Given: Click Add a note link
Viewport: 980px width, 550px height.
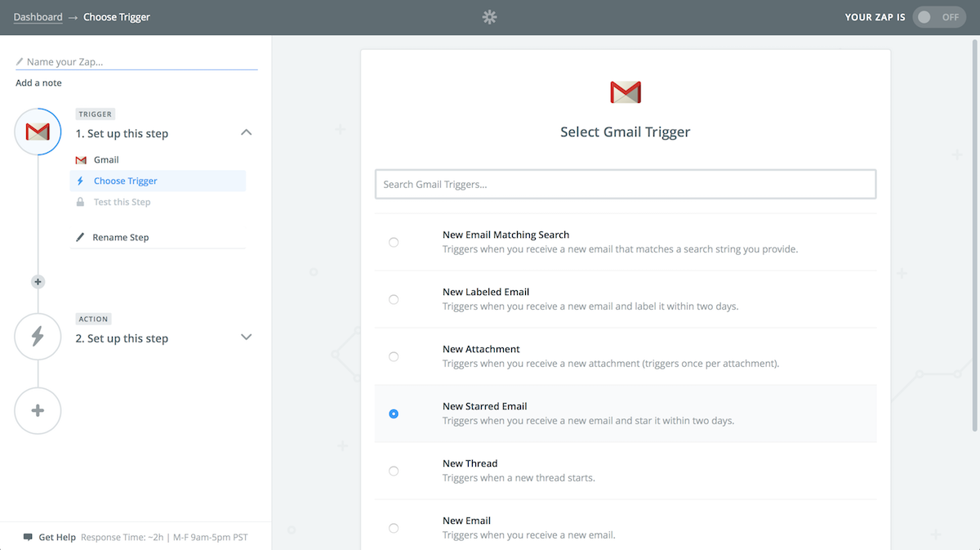Looking at the screenshot, I should coord(38,83).
